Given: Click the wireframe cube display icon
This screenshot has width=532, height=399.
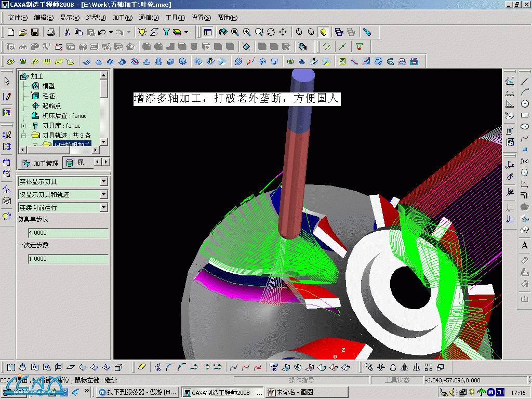Looking at the screenshot, I should click(x=299, y=32).
